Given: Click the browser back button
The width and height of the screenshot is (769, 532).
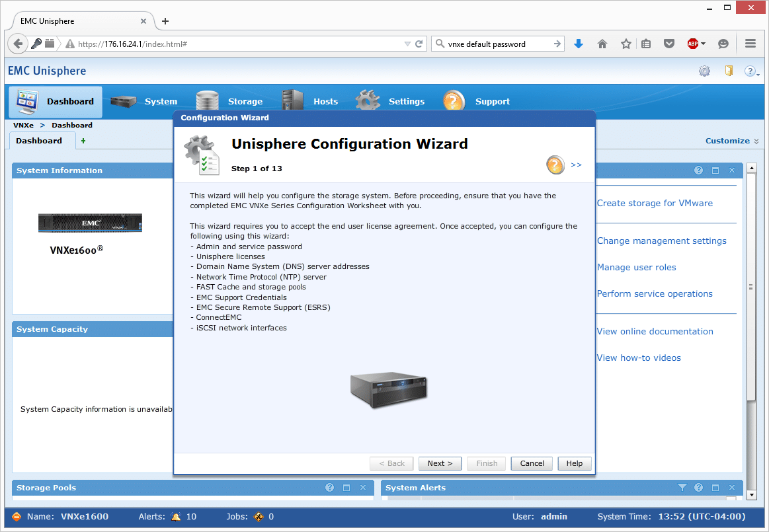Looking at the screenshot, I should (18, 44).
